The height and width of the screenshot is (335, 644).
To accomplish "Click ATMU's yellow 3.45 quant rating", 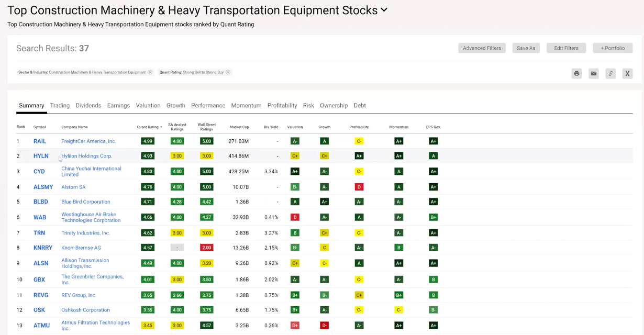I will point(148,326).
